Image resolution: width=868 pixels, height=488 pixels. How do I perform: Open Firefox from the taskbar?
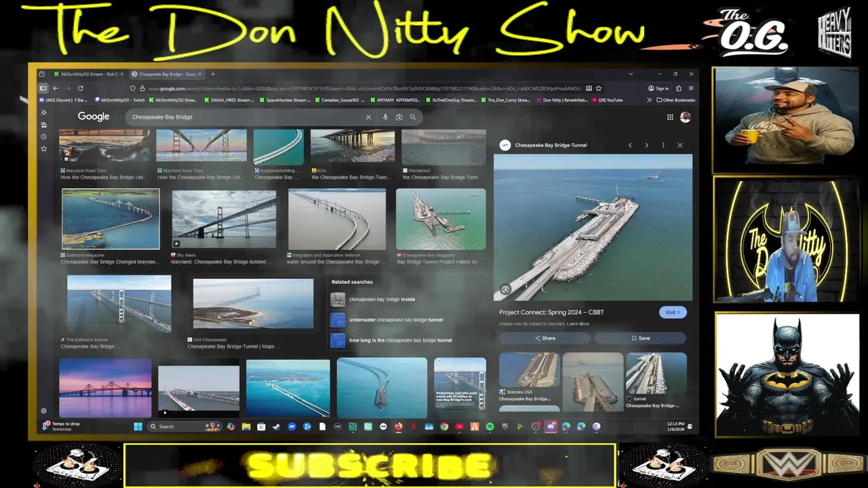tap(399, 426)
